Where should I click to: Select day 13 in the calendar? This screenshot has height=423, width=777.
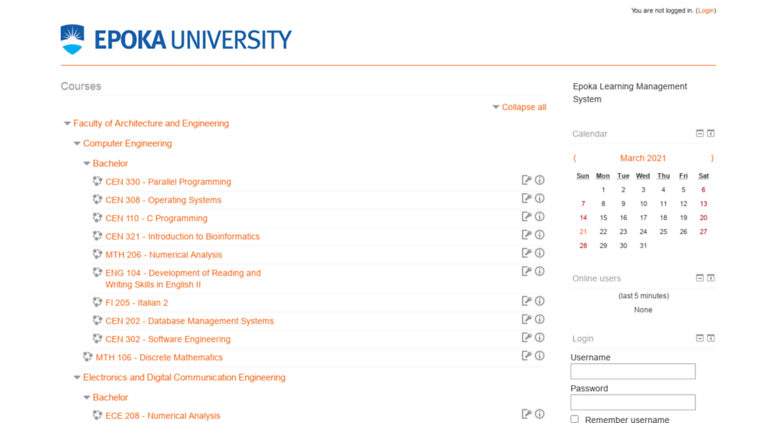click(x=703, y=204)
